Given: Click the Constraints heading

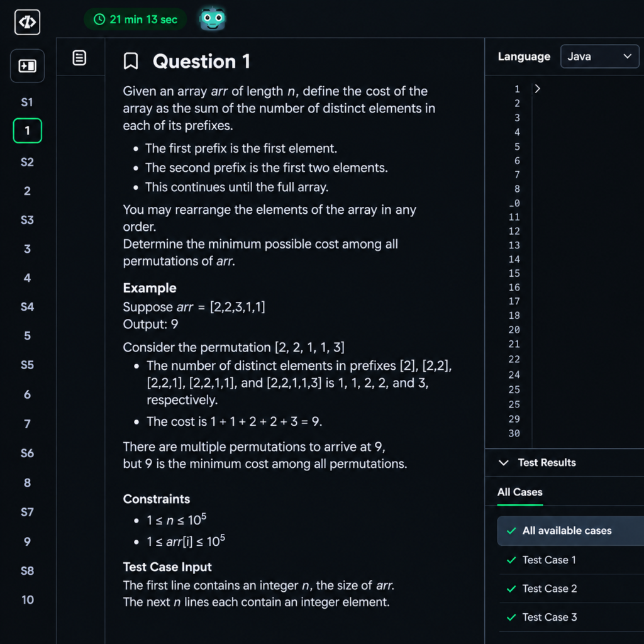Looking at the screenshot, I should click(x=157, y=499).
